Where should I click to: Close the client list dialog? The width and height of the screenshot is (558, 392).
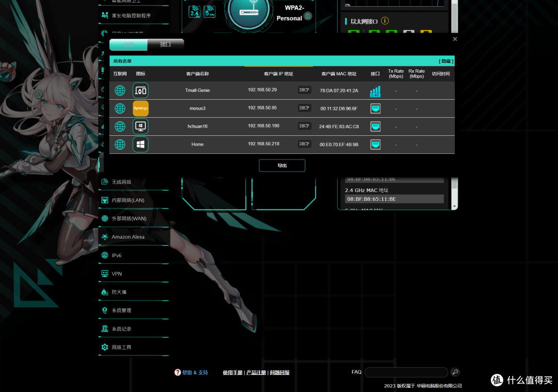pyautogui.click(x=455, y=39)
